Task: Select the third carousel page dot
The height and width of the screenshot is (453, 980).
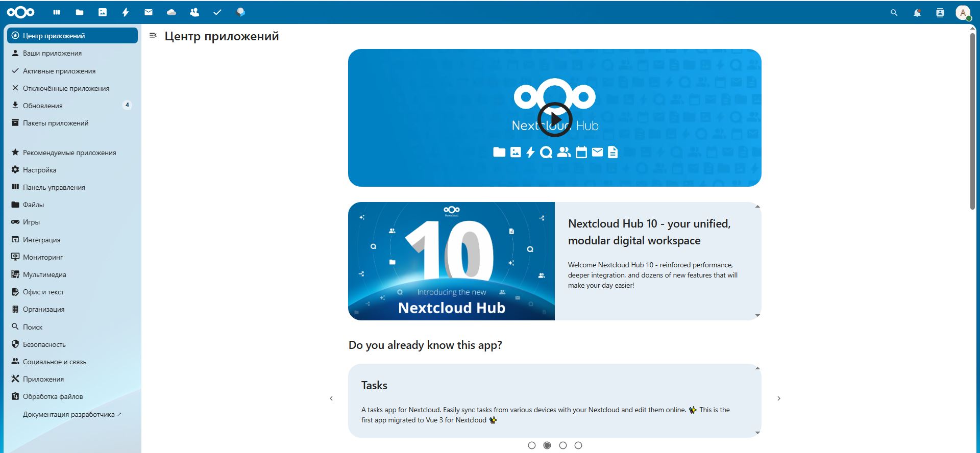Action: pos(563,445)
